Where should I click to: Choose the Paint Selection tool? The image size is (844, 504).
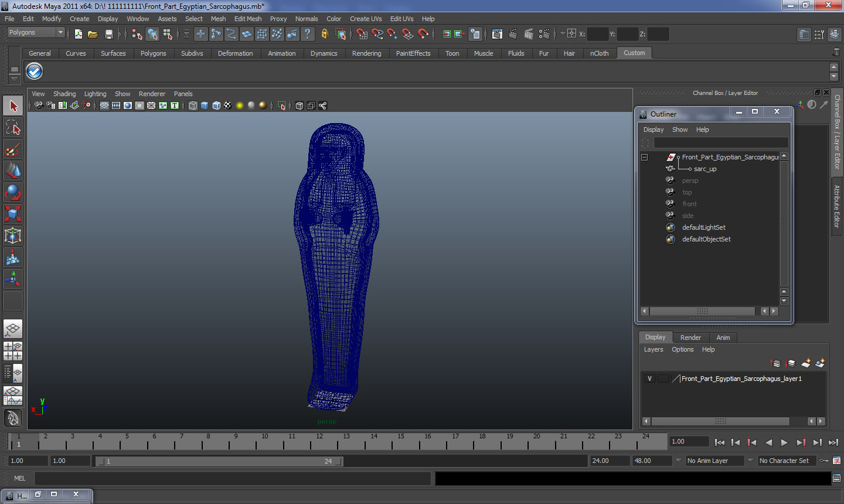(x=13, y=149)
